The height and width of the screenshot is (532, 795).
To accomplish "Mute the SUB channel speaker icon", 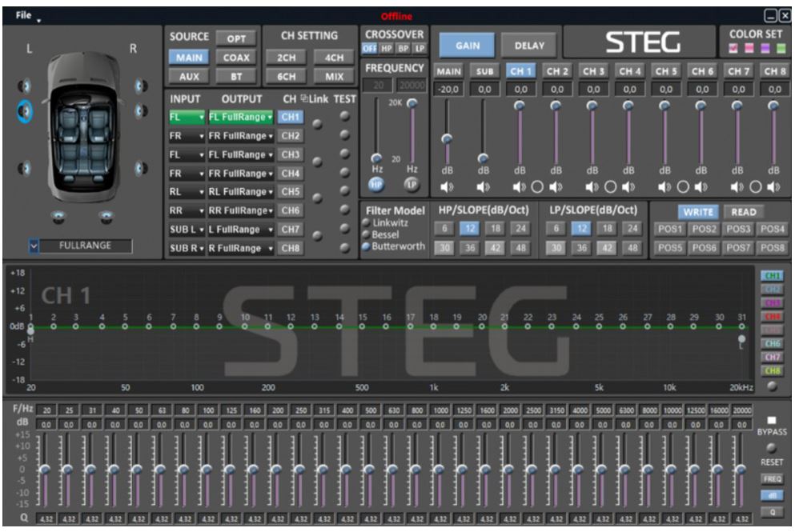I will [484, 187].
